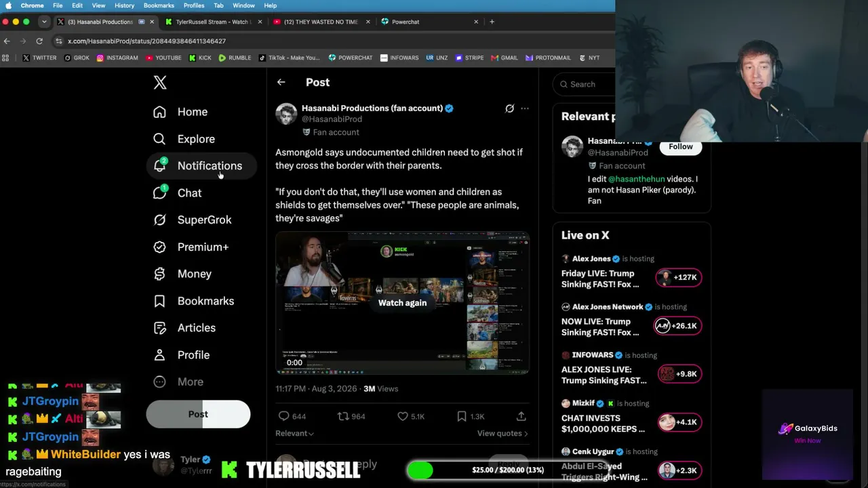Open Bookmarks in the X sidebar
The image size is (868, 488).
[193, 301]
